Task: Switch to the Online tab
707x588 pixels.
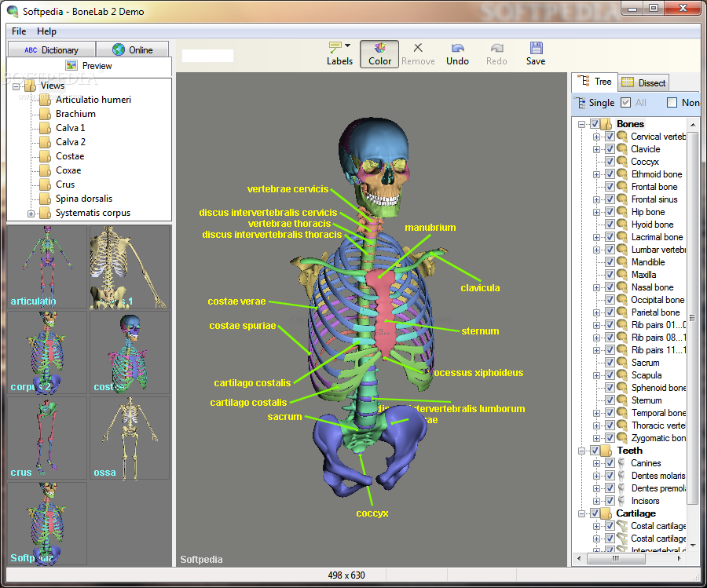Action: pos(133,49)
